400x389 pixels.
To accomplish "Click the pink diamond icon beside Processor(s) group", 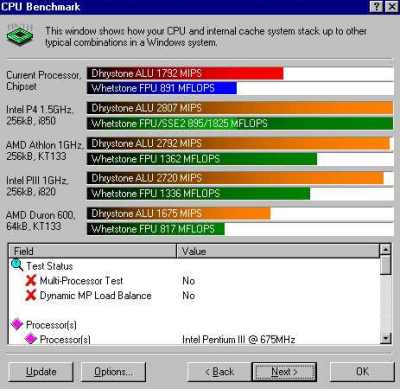I will [x=17, y=324].
